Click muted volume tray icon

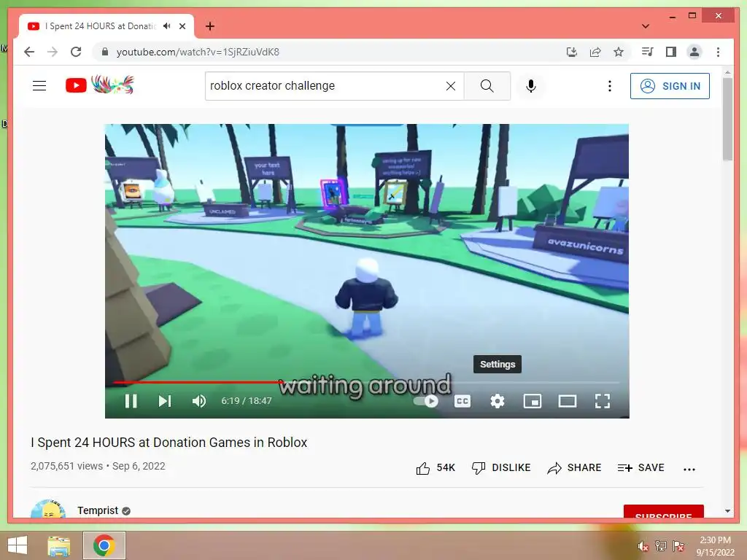(643, 546)
